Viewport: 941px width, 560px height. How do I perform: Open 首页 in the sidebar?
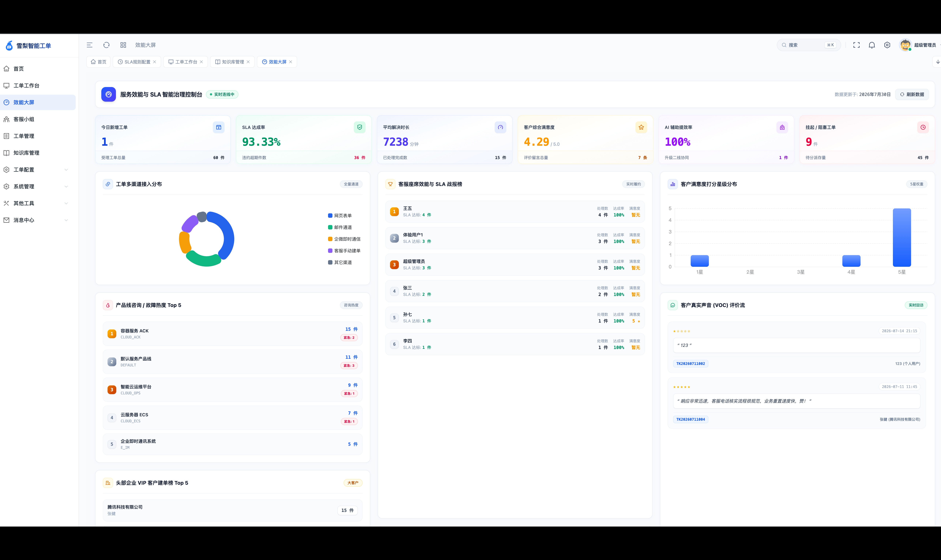point(38,69)
